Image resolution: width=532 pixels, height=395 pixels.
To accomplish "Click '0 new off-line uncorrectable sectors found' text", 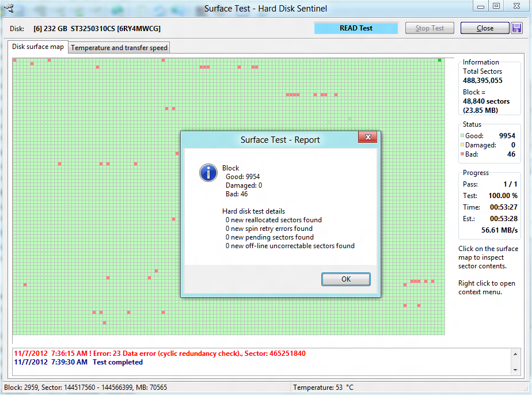I will click(290, 246).
